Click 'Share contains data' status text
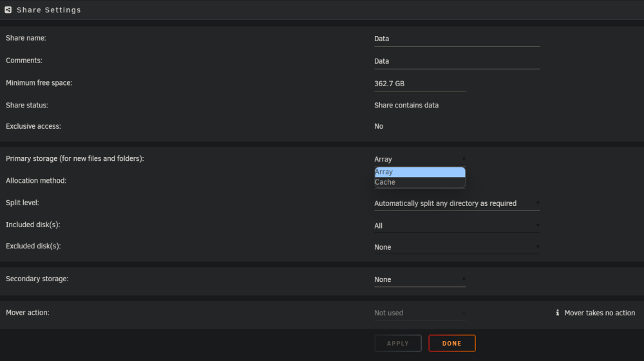This screenshot has height=361, width=644. pos(406,106)
